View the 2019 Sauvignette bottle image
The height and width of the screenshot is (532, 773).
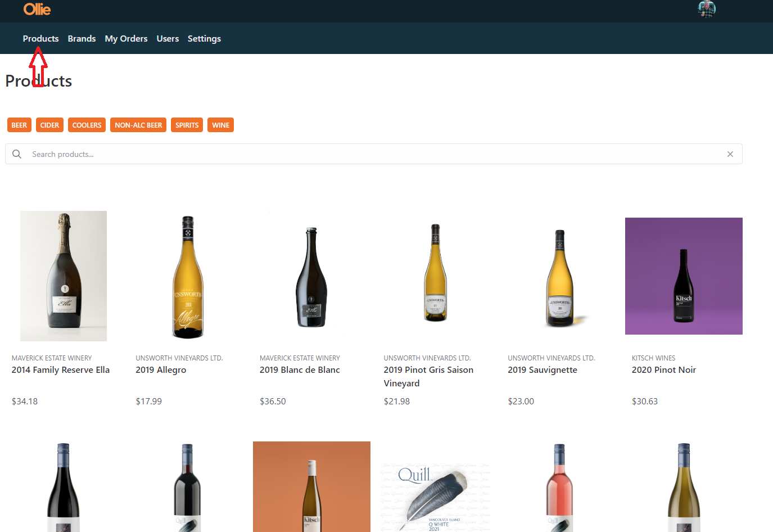(560, 278)
